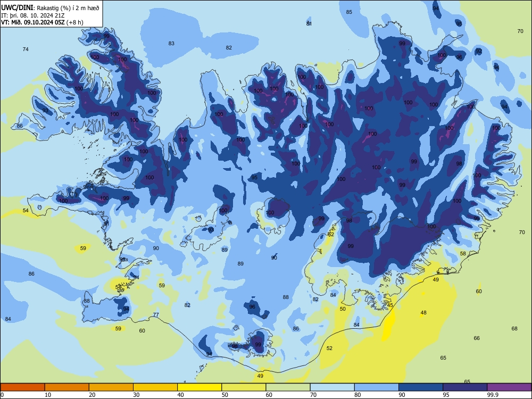532x399 pixels.
Task: Click the '20' legend scale label
Action: (92, 395)
